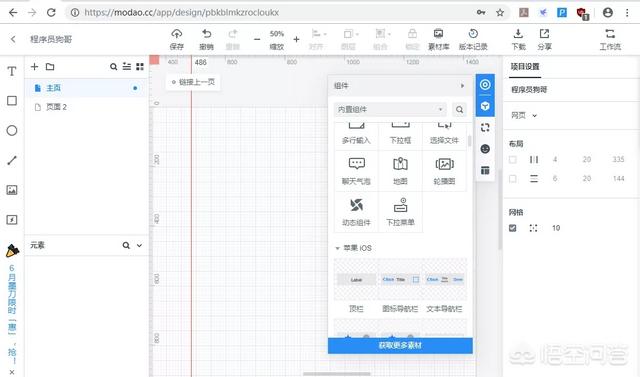Close the promotion banner with X
640x377 pixels.
click(12, 372)
